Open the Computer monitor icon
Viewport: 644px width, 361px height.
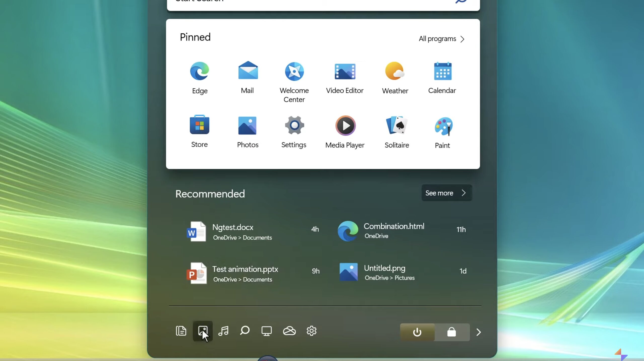[266, 331]
